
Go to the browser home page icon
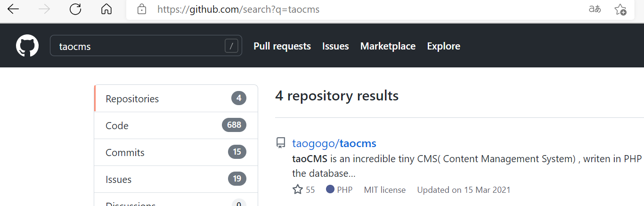[x=107, y=9]
